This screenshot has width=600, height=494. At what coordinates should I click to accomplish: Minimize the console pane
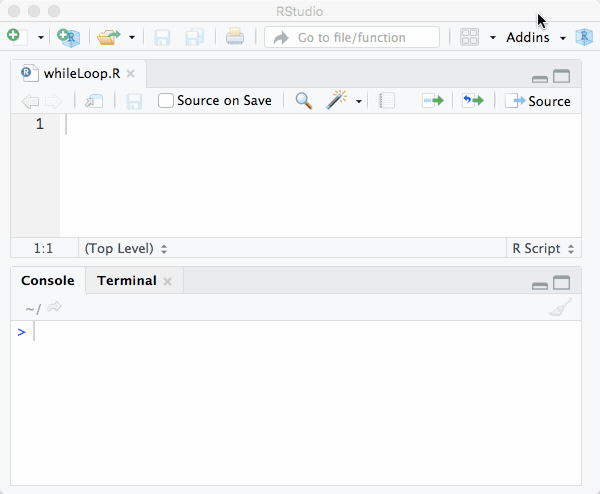click(540, 285)
